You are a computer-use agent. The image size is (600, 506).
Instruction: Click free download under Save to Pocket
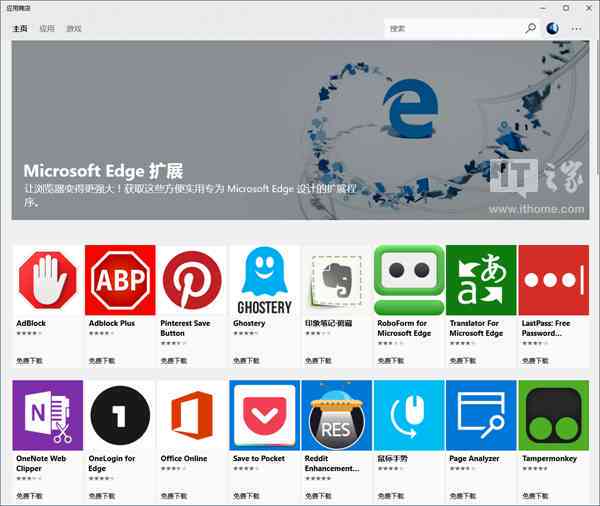(x=246, y=496)
